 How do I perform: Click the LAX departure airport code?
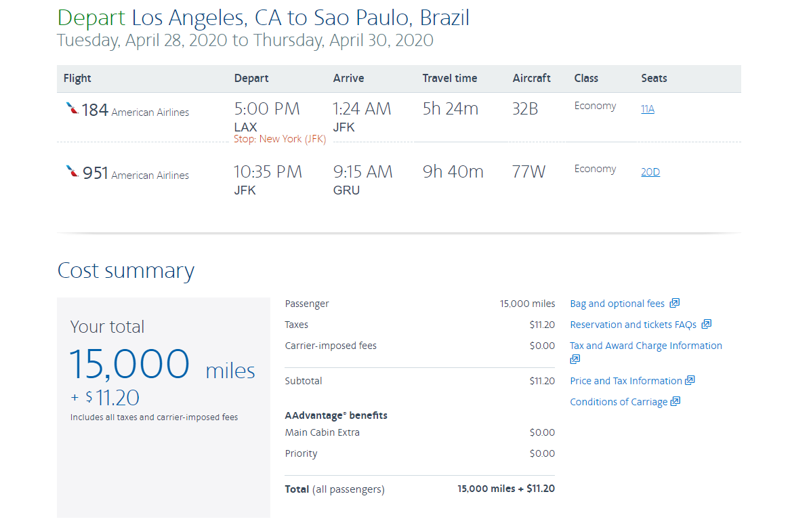[245, 127]
